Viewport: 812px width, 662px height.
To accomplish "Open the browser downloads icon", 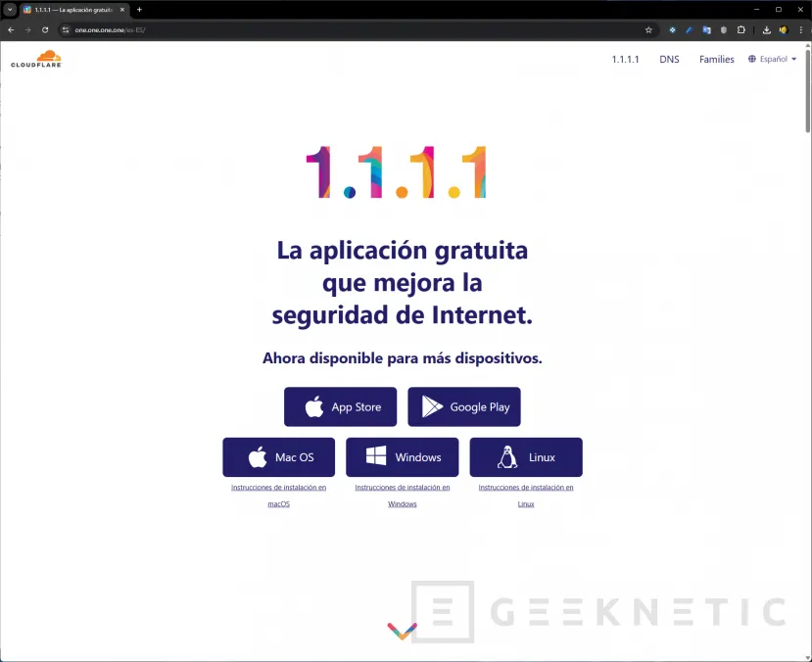I will [x=766, y=30].
